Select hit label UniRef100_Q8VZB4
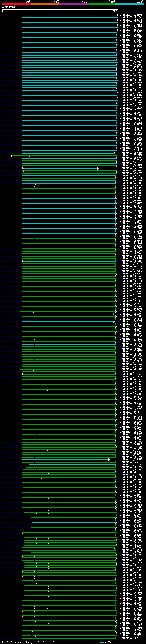The width and height of the screenshot is (146, 644). (x=131, y=25)
